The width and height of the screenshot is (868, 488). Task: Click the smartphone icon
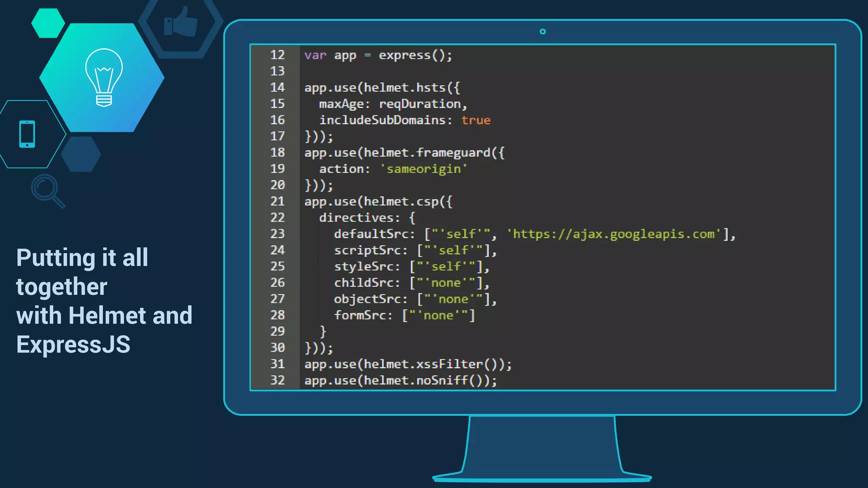(x=27, y=134)
